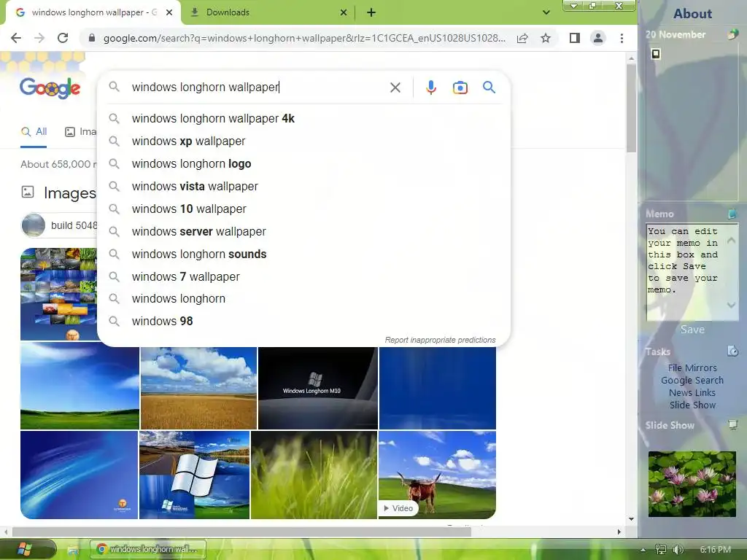This screenshot has height=560, width=747.
Task: Click the address bar URL
Action: click(x=304, y=38)
